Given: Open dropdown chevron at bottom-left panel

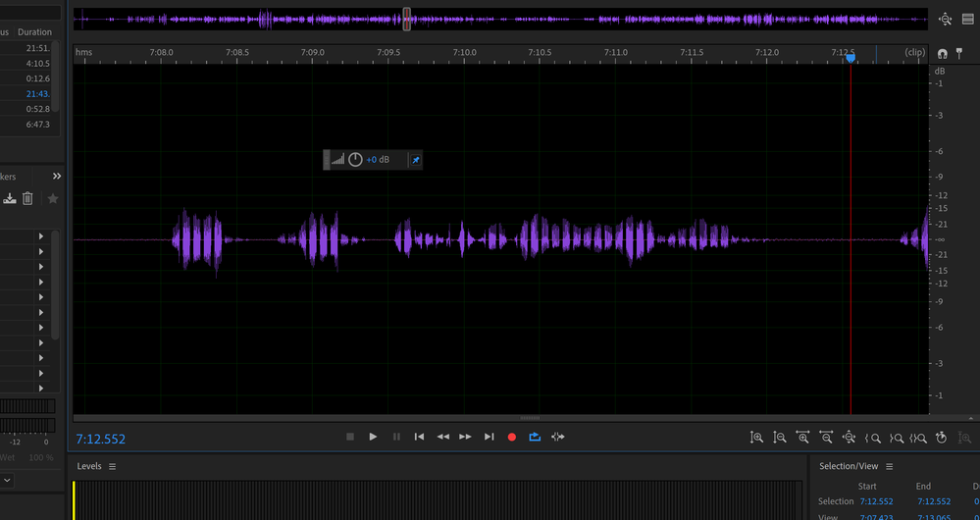Looking at the screenshot, I should [7, 480].
